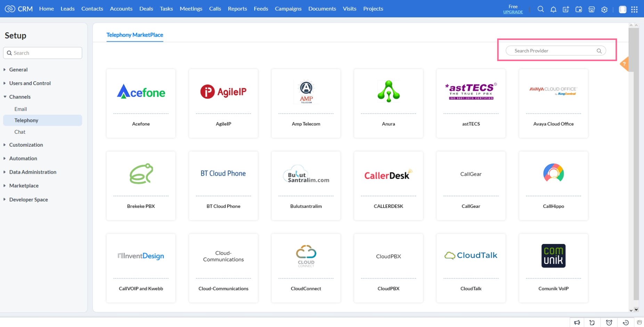
Task: Select the CloudPBX provider card
Action: [x=389, y=268]
